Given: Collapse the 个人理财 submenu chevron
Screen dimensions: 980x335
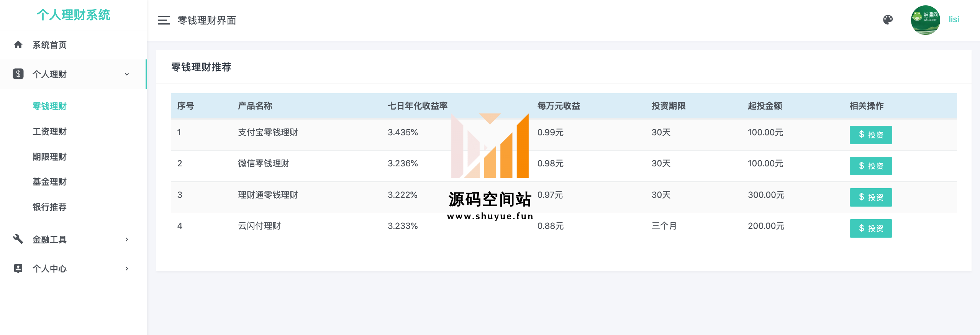Looking at the screenshot, I should pos(127,74).
